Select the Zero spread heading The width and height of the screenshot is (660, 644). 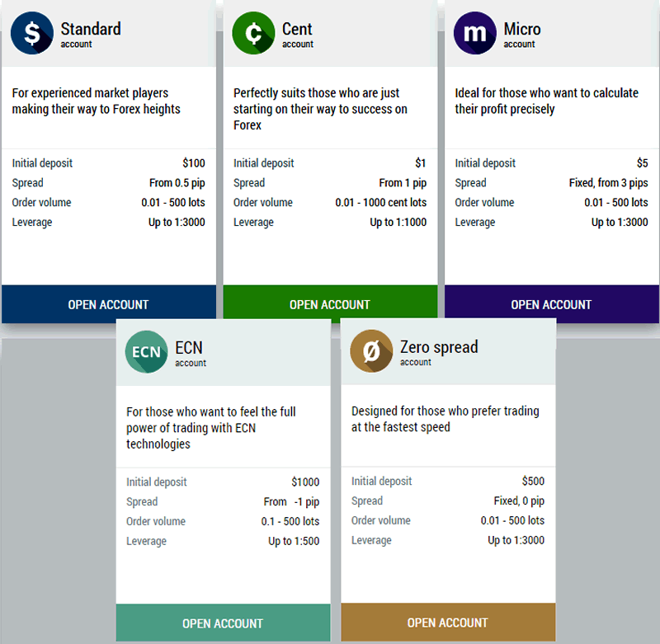click(439, 347)
